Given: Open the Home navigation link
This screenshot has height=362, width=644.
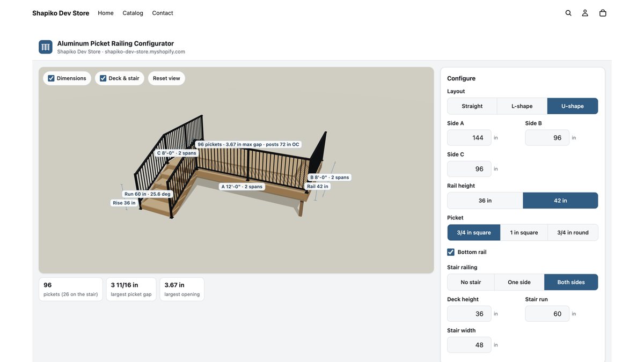Looking at the screenshot, I should (106, 13).
